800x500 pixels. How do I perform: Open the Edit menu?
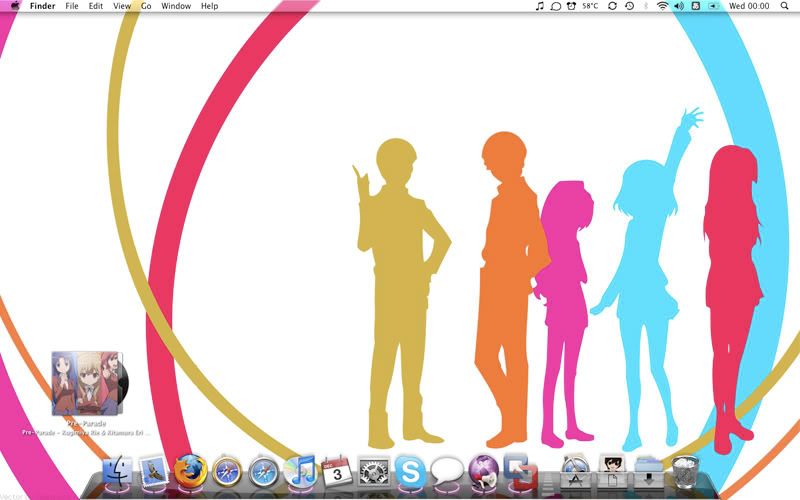pos(96,6)
